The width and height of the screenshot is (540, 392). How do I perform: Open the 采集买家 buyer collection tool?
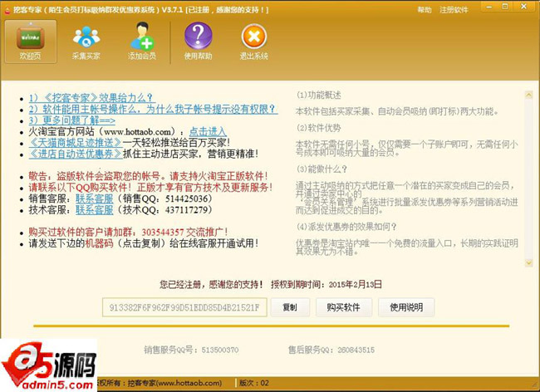[x=86, y=42]
